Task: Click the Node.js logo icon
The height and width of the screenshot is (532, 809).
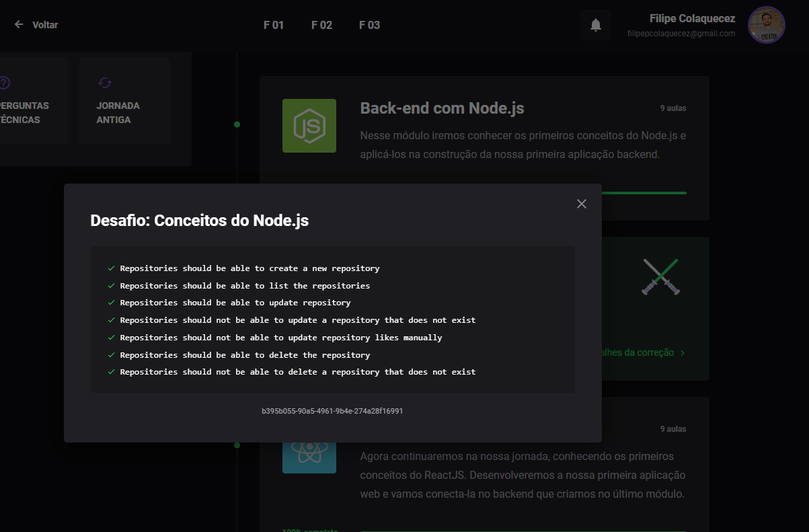Action: 309,126
